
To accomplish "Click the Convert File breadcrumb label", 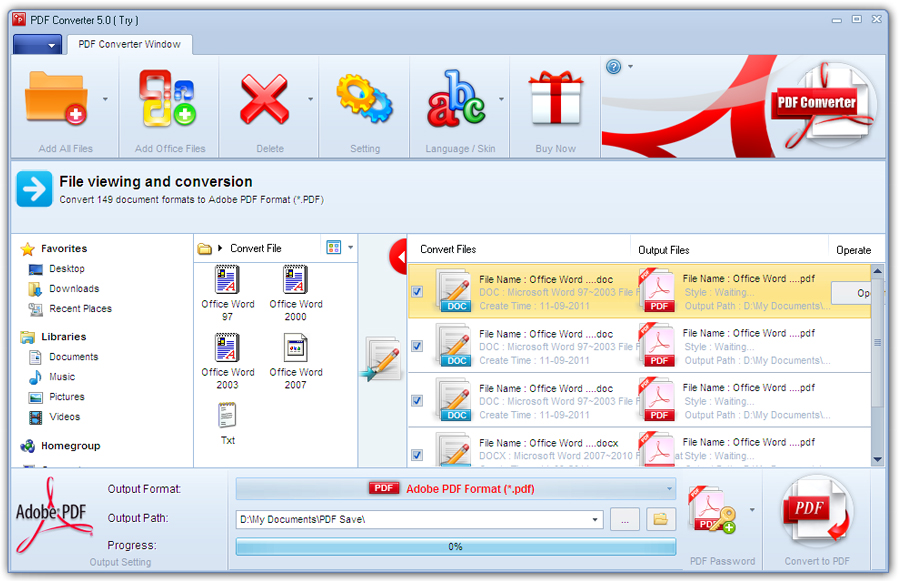I will tap(255, 249).
